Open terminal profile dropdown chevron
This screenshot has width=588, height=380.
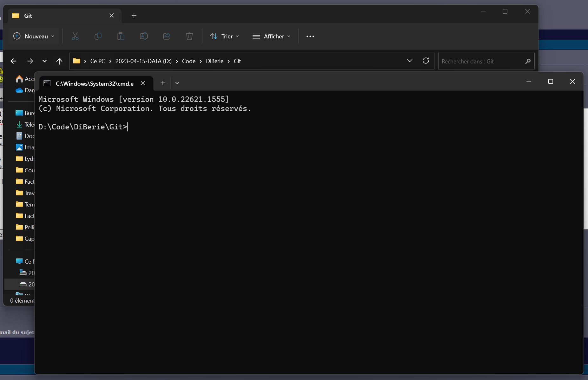tap(177, 83)
